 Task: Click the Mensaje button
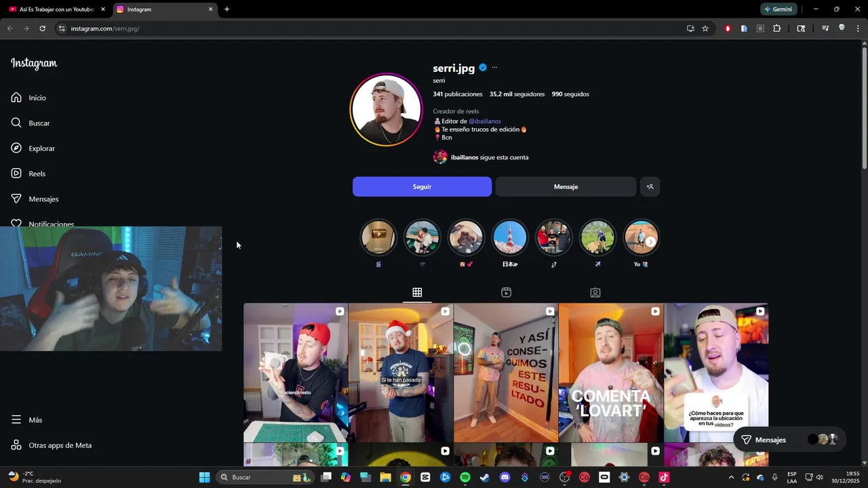point(566,186)
